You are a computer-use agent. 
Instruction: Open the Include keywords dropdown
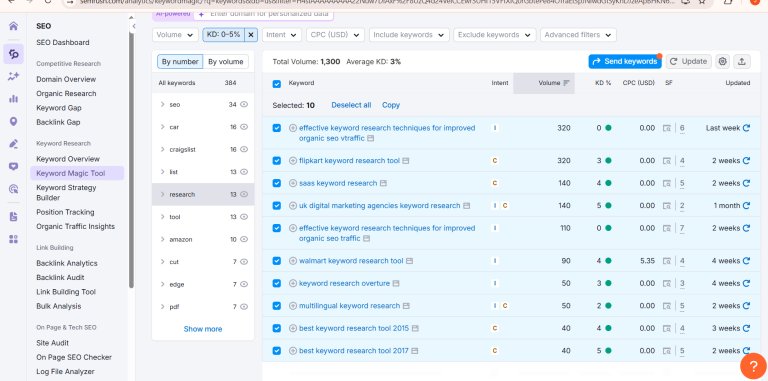click(x=409, y=35)
